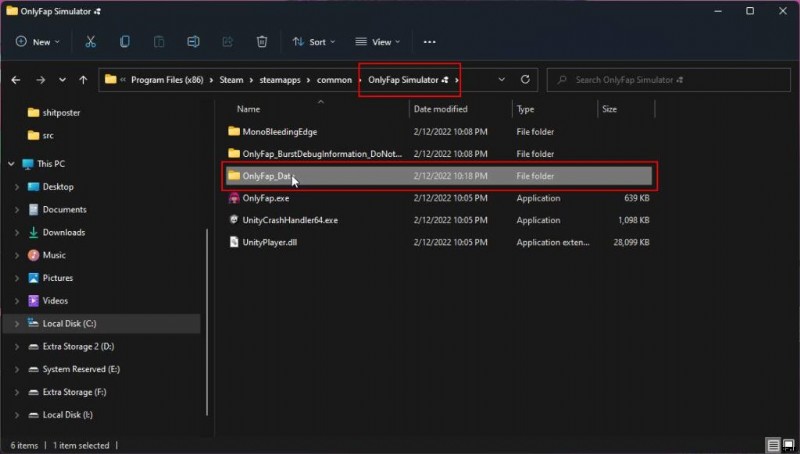Expand the Local Disk (C:) node

[17, 323]
